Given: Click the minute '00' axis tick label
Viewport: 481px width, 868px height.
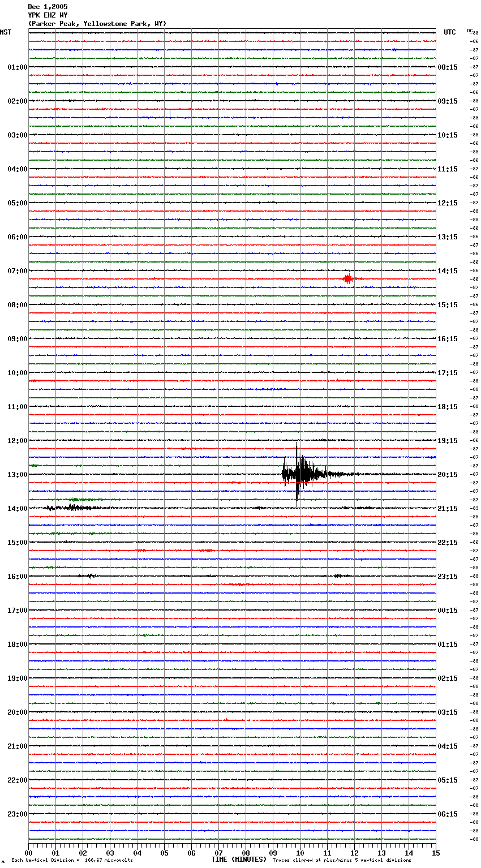Looking at the screenshot, I should pyautogui.click(x=28, y=853).
